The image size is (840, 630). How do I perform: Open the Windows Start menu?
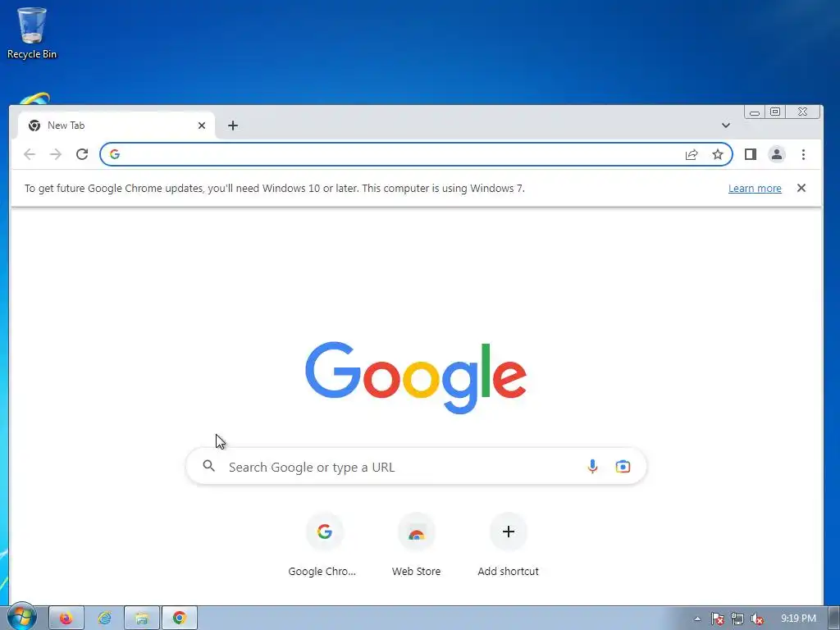click(x=22, y=617)
